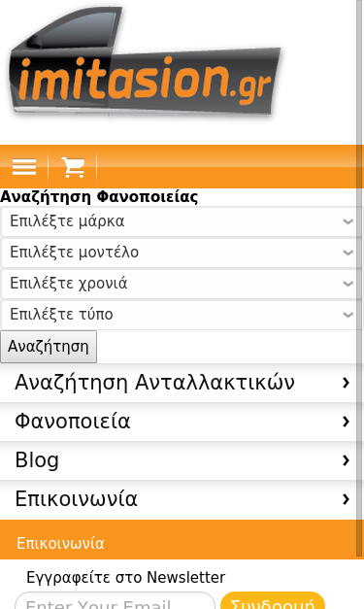Click the Αναζήτηση Φανοποιείας heading
This screenshot has height=609, width=364.
coord(99,197)
